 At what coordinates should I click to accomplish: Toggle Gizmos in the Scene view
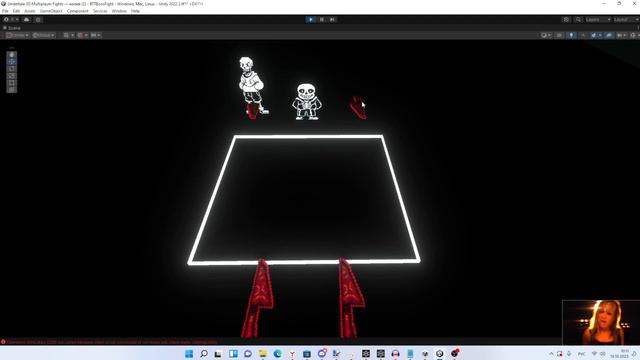coord(634,35)
